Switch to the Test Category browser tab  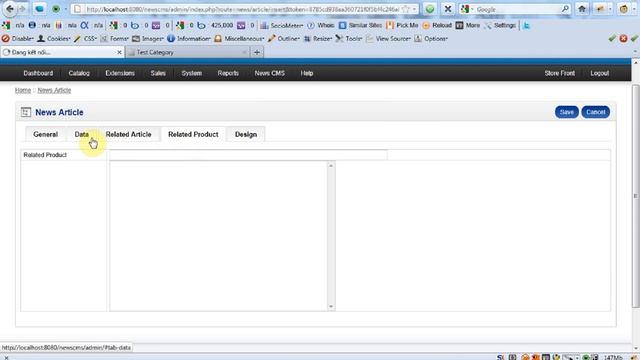click(x=188, y=52)
